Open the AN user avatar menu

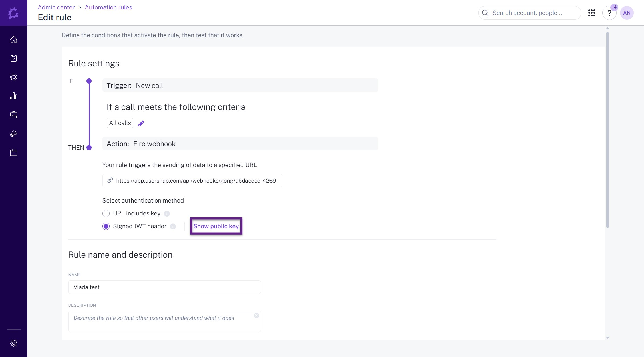coord(627,13)
